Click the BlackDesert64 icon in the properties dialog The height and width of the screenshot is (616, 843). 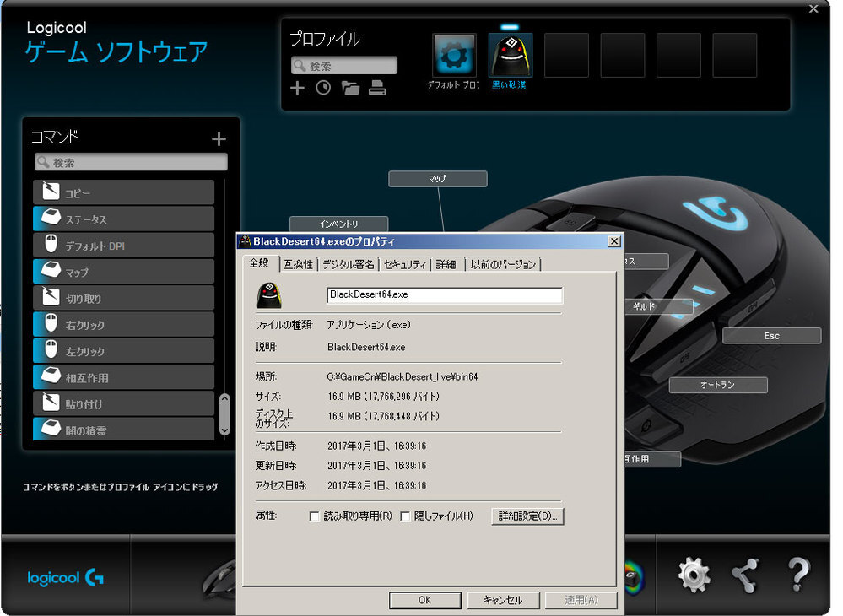point(269,294)
